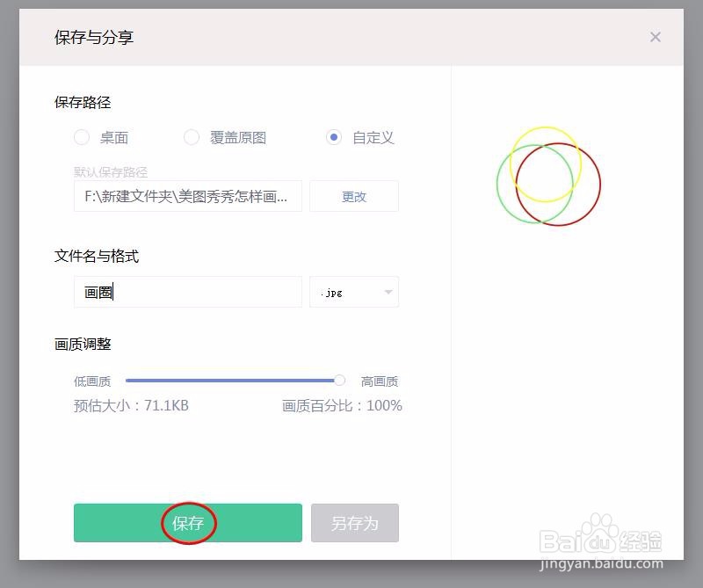This screenshot has height=588, width=703.
Task: Select the 覆盖原图 radio option
Action: pos(192,137)
